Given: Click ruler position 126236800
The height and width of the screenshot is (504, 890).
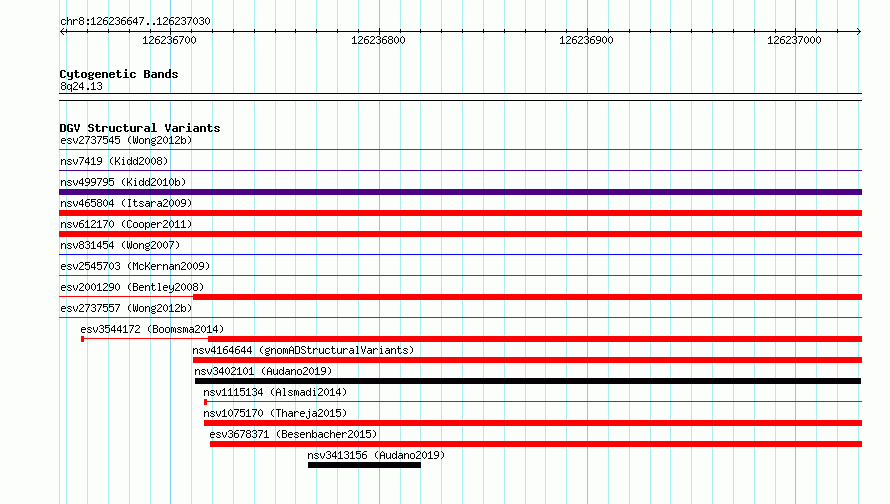Looking at the screenshot, I should [x=378, y=40].
